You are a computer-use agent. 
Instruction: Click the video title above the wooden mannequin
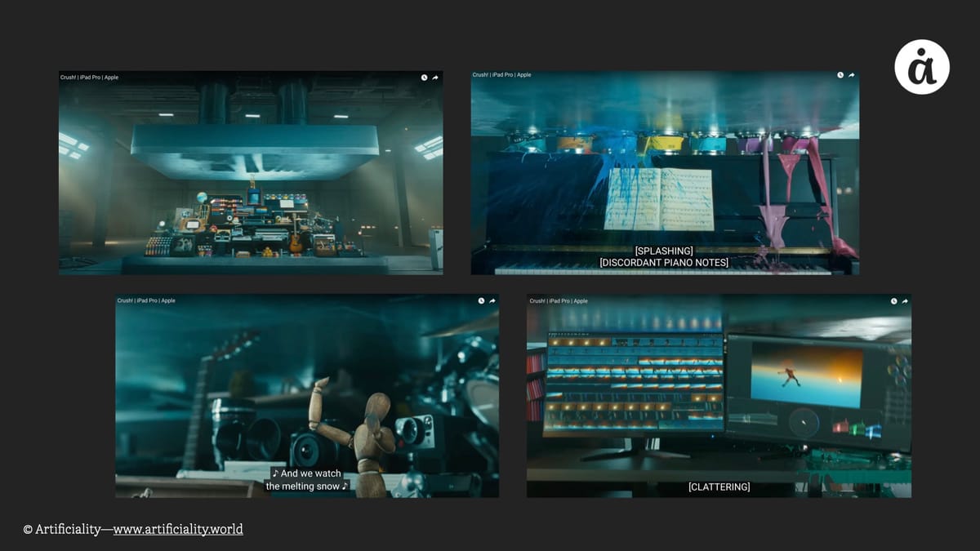tap(146, 300)
